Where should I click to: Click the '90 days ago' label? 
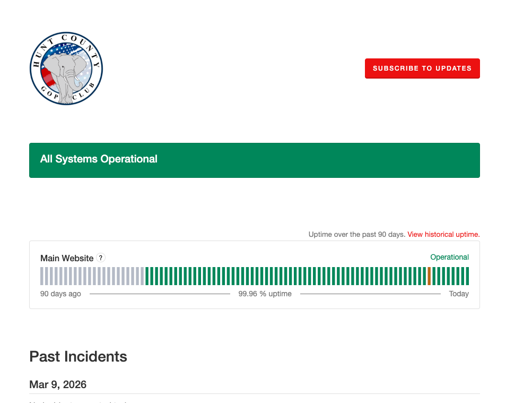[60, 294]
